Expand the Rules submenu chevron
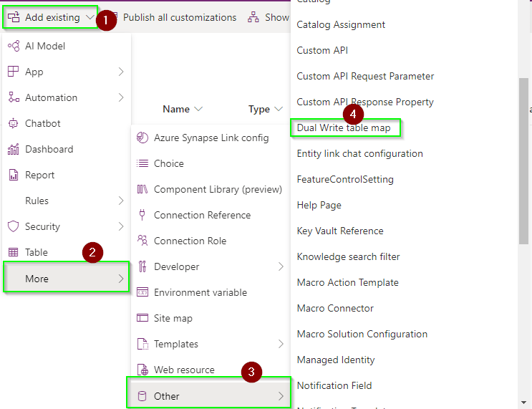Viewport: 532px width, 409px height. click(121, 201)
